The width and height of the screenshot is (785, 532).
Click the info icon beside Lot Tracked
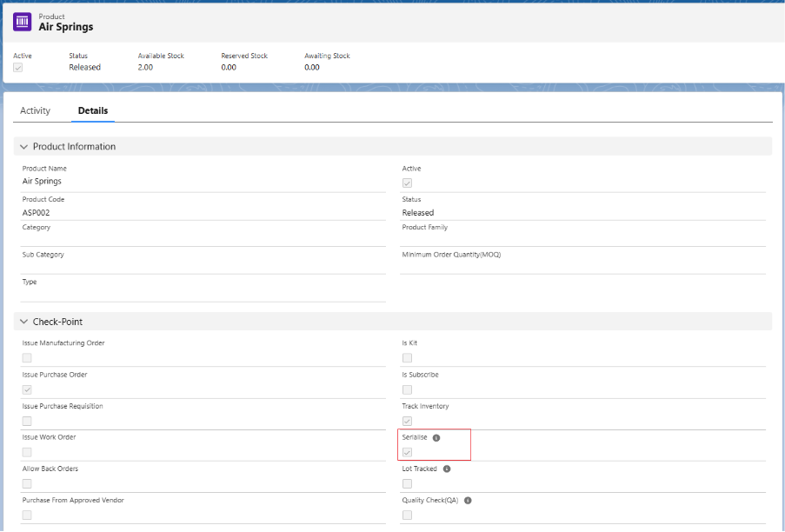[x=447, y=469]
